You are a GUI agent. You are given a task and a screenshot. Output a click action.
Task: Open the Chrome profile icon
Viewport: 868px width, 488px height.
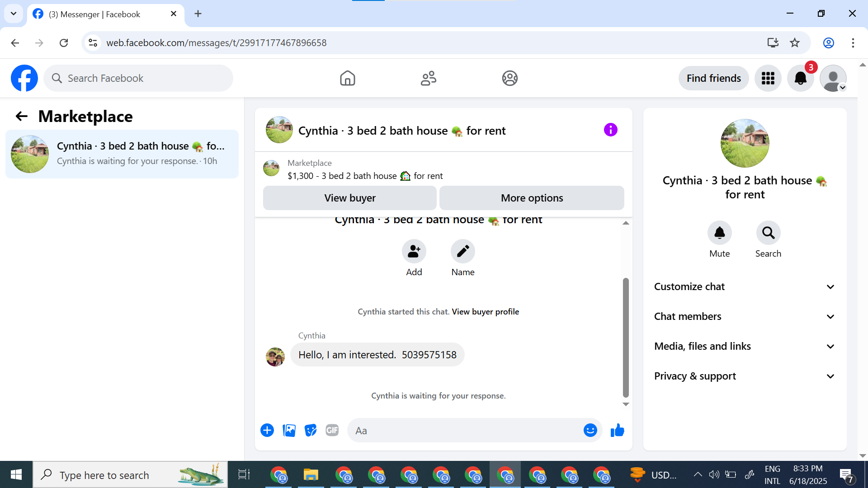click(828, 43)
